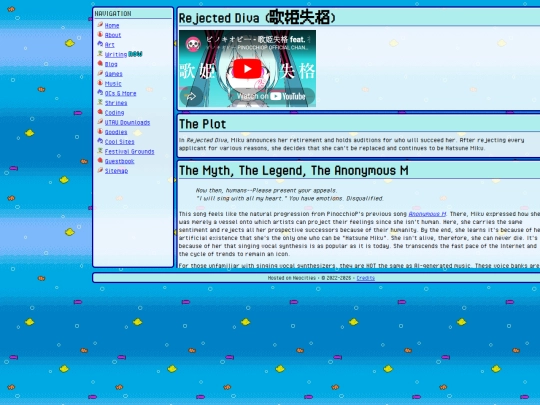This screenshot has height=405, width=540.
Task: Click the Rejected Diva page heading
Action: coord(257,18)
